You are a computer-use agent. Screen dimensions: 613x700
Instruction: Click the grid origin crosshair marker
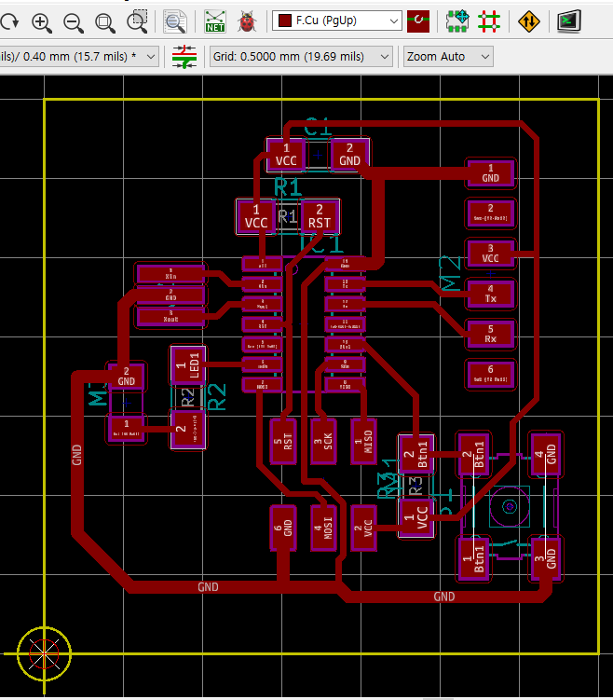44,654
